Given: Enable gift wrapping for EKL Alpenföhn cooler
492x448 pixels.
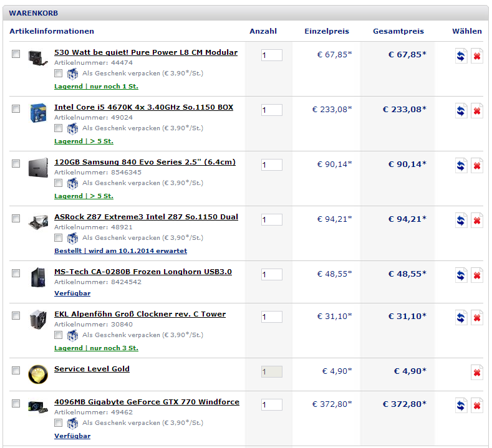Looking at the screenshot, I should [x=58, y=335].
